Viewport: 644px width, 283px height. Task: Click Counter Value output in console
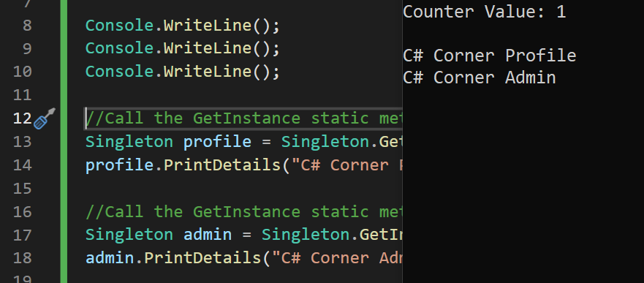pyautogui.click(x=485, y=12)
